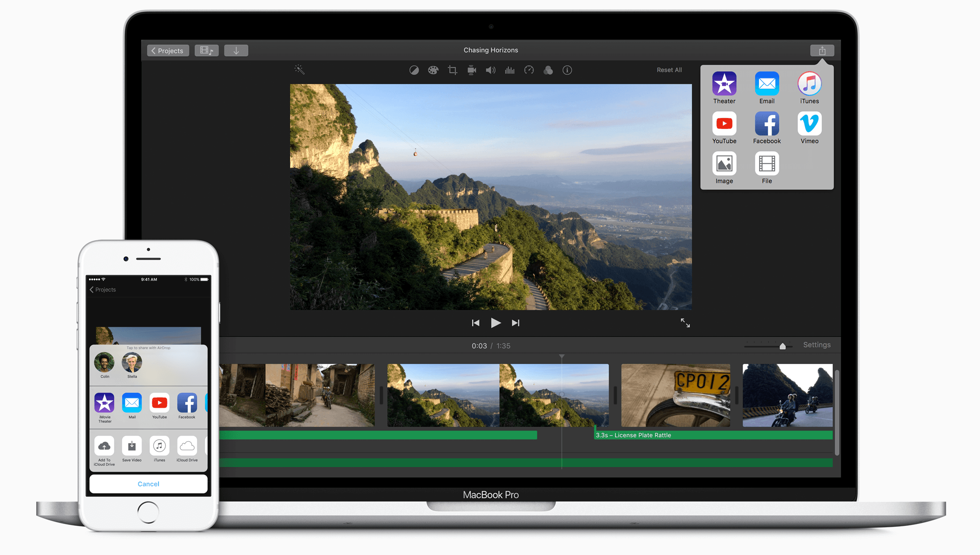Select the crop tool in iMovie

[451, 70]
